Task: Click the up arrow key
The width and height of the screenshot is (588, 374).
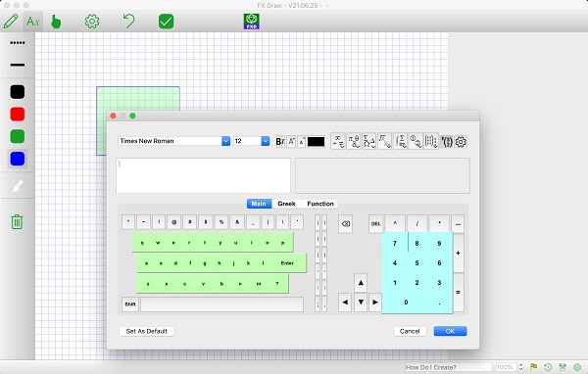Action: click(361, 283)
